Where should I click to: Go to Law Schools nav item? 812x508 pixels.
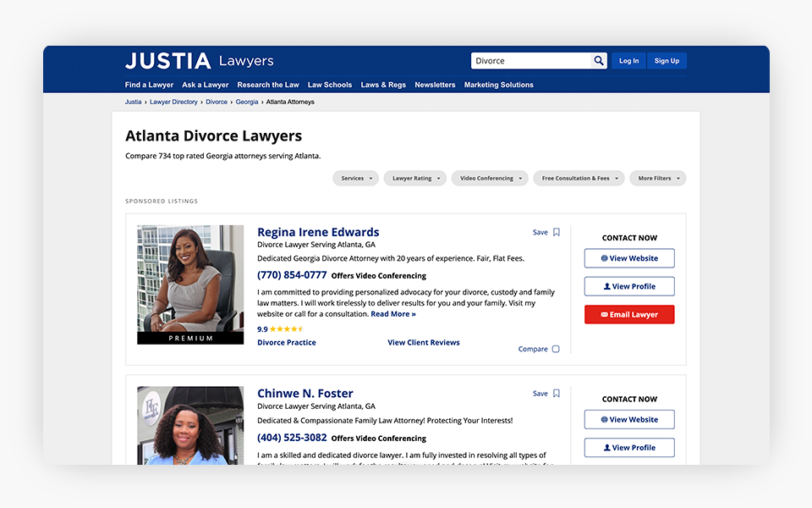330,85
